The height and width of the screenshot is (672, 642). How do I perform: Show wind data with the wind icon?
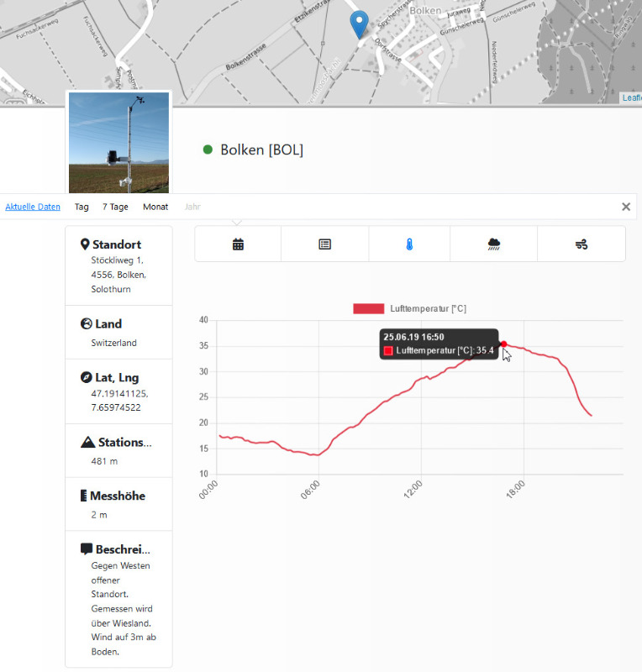(581, 244)
